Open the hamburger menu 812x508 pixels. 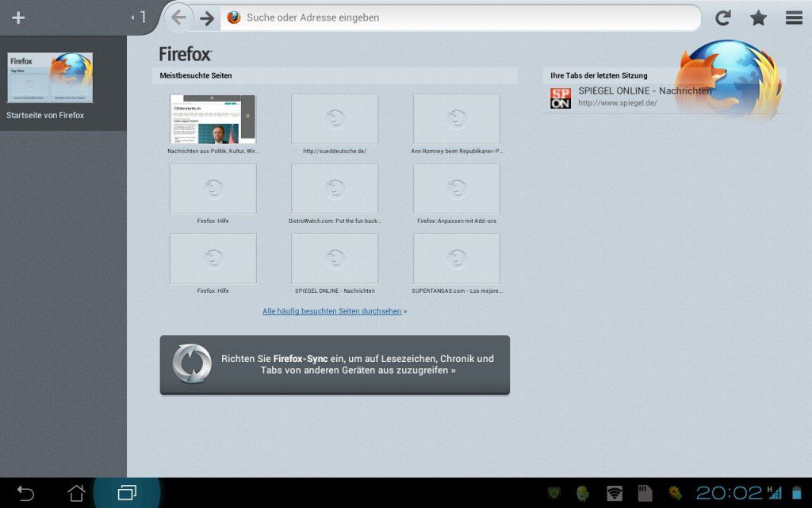794,17
